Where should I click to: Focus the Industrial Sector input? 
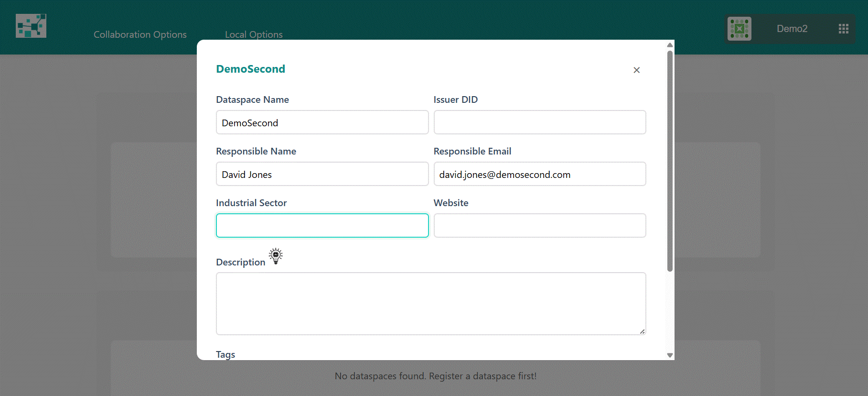pos(322,226)
